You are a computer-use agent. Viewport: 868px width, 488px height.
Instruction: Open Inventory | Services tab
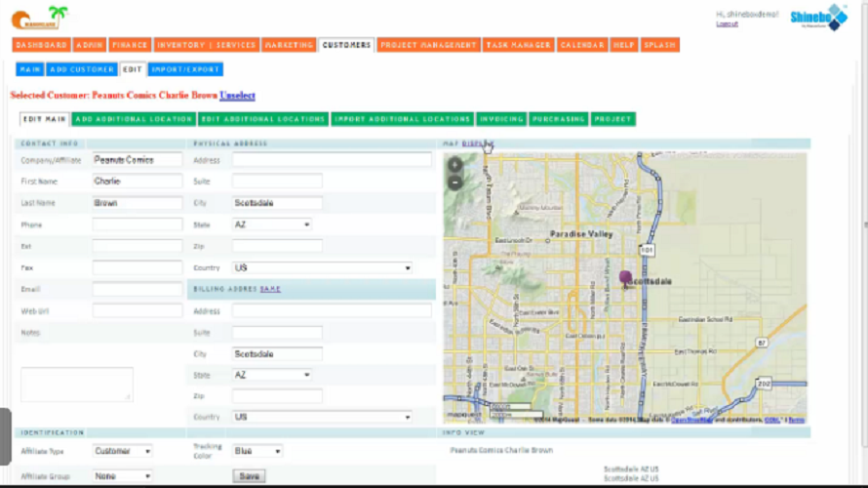[x=207, y=45]
